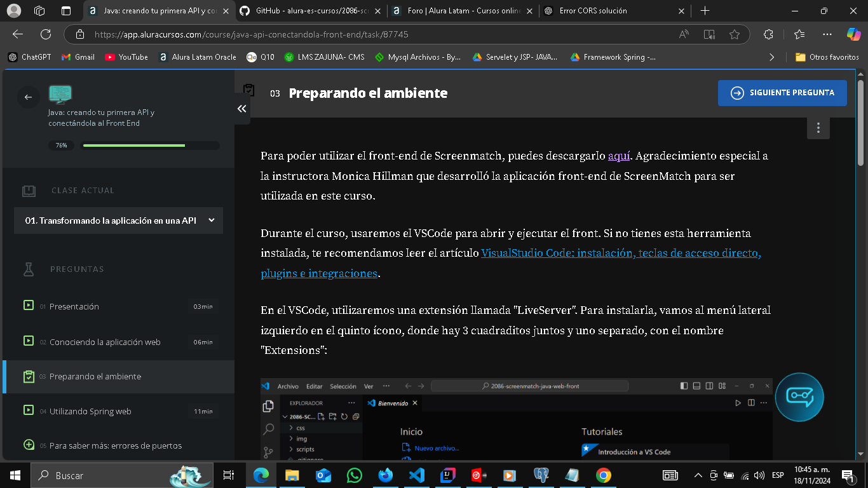Follow the 'aquí' download link
The width and height of the screenshot is (868, 488).
point(619,156)
